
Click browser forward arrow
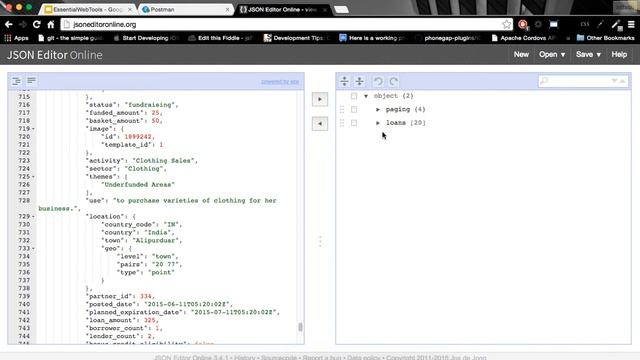23,24
